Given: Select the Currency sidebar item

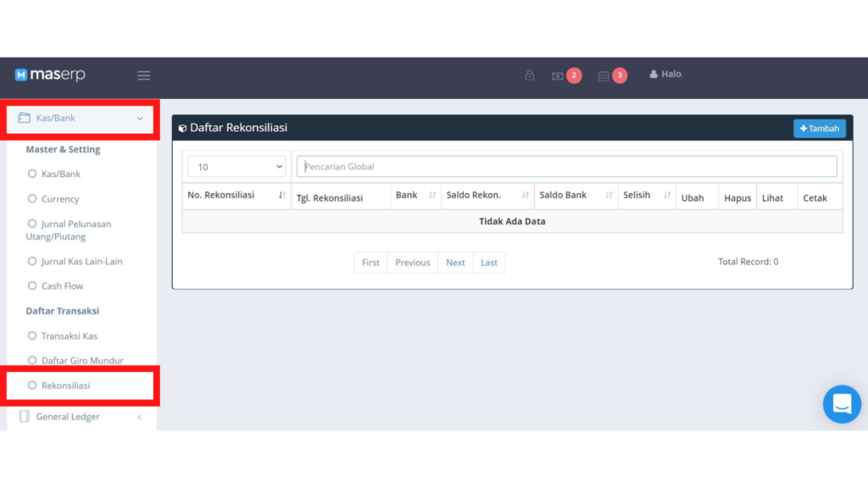Looking at the screenshot, I should pyautogui.click(x=59, y=199).
